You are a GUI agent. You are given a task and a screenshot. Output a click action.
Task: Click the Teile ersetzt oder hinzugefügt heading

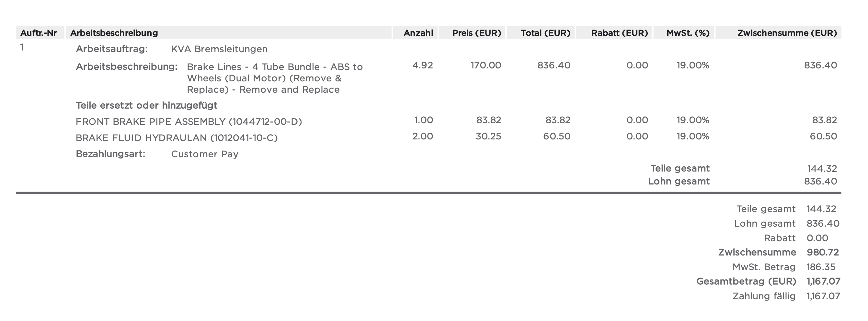tap(147, 105)
